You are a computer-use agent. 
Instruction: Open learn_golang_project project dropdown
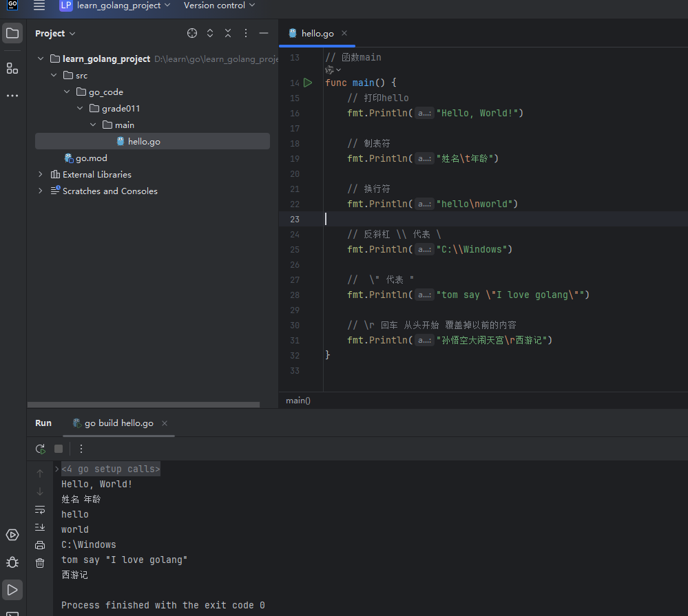click(x=123, y=6)
